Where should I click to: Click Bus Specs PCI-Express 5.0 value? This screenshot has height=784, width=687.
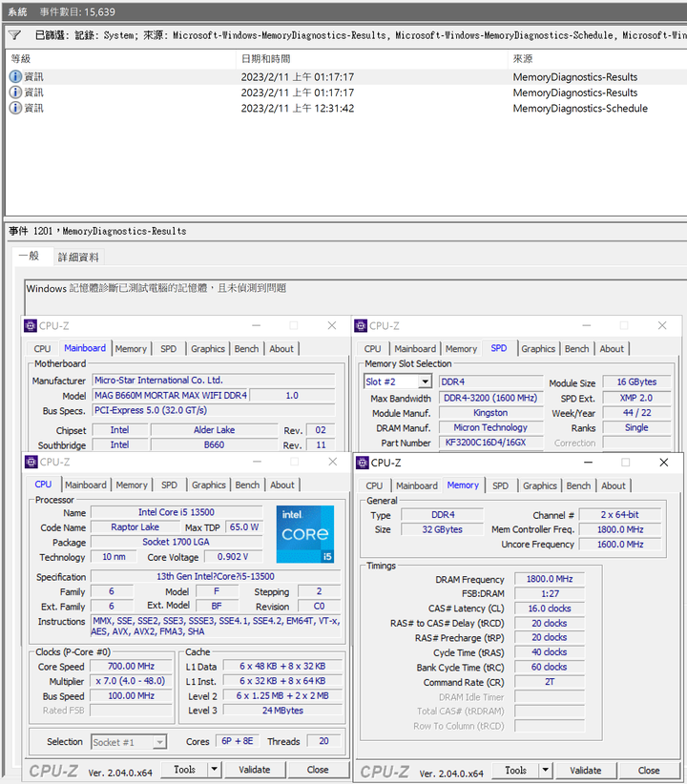coord(214,410)
